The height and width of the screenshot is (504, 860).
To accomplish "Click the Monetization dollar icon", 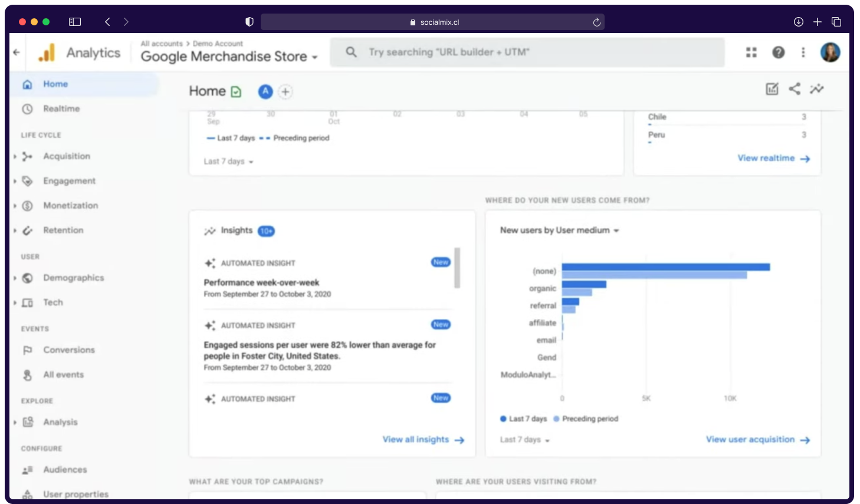I will click(27, 206).
